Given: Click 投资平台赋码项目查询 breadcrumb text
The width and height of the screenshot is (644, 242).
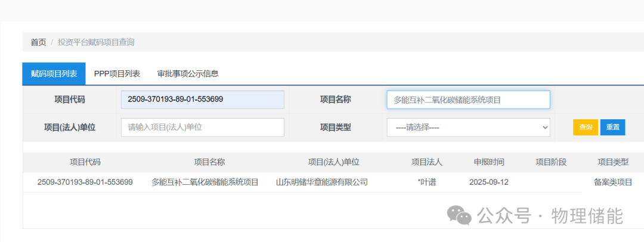Looking at the screenshot, I should pyautogui.click(x=96, y=42).
